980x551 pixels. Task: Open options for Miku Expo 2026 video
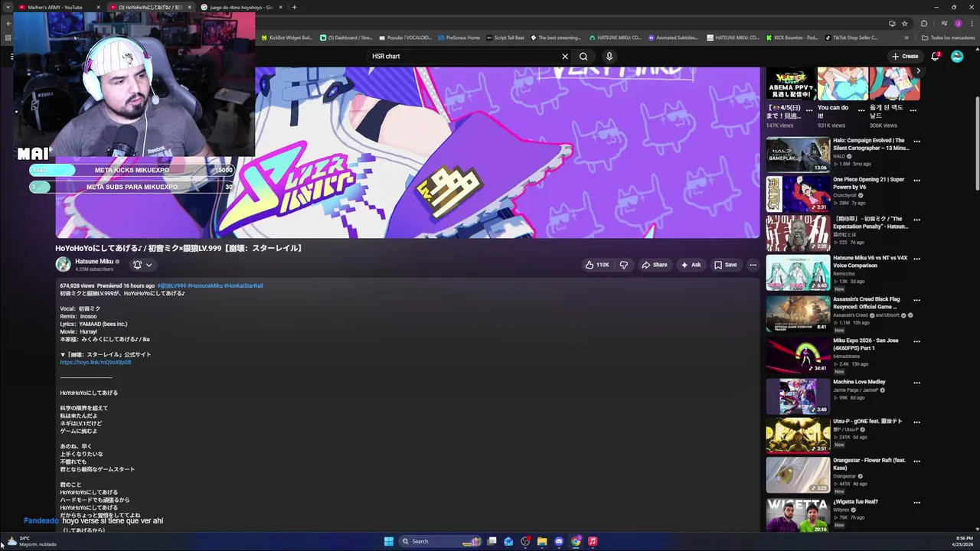click(916, 341)
